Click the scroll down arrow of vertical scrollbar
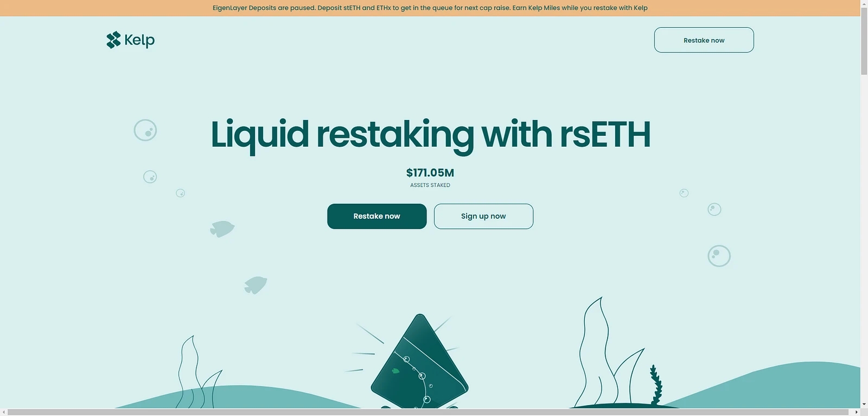This screenshot has height=416, width=868. coord(864,405)
